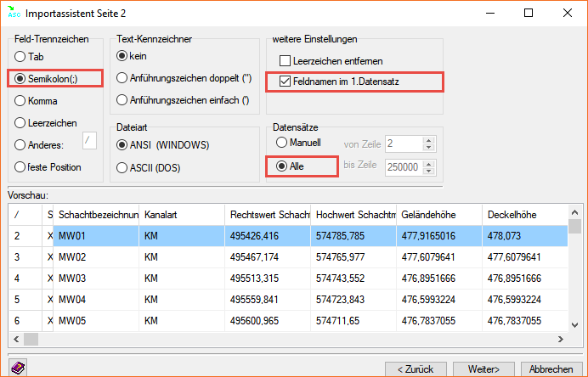
Task: Choose the feste Position option
Action: pos(20,167)
